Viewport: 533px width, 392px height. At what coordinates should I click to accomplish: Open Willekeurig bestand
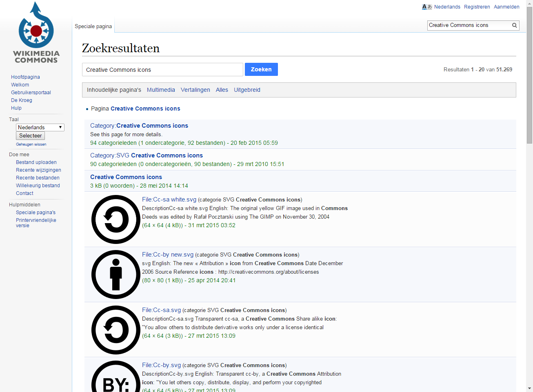click(38, 186)
